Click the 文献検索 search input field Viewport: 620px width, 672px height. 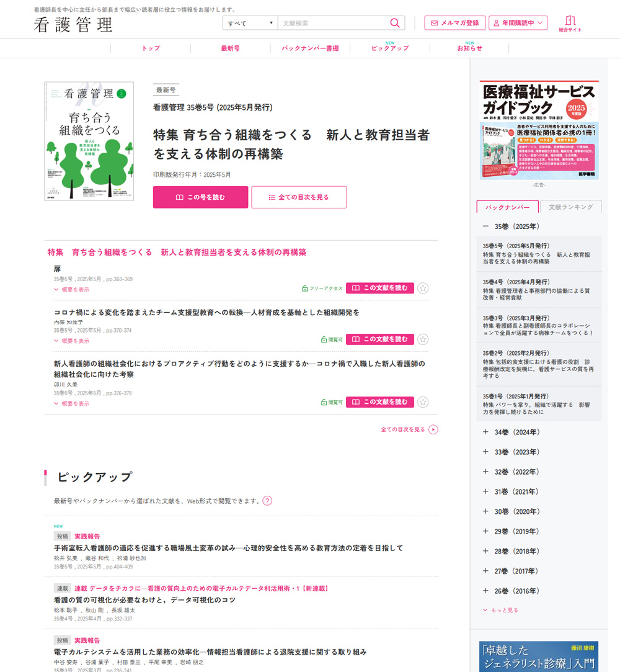click(x=334, y=23)
